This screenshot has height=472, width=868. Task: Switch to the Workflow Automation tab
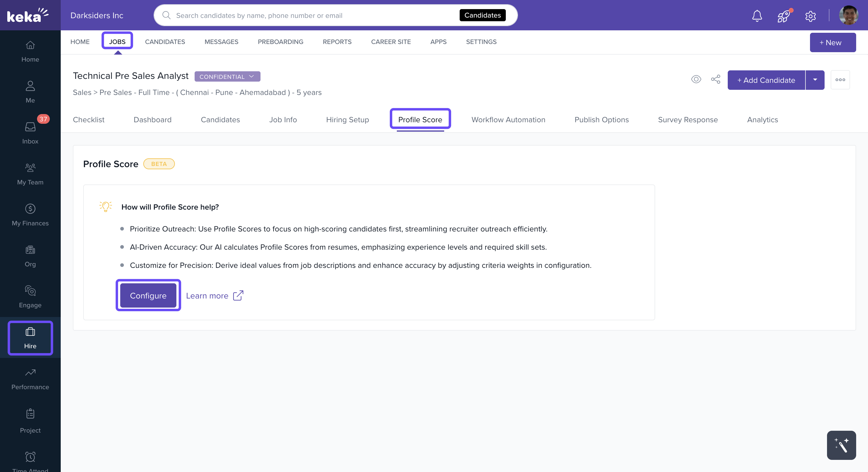[508, 120]
